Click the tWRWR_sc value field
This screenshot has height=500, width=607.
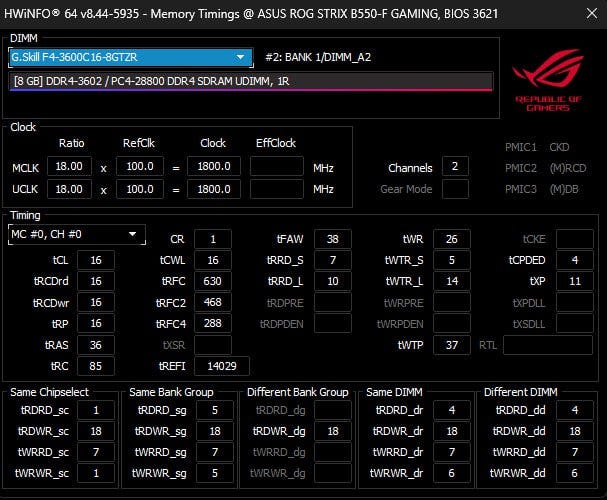click(x=96, y=473)
